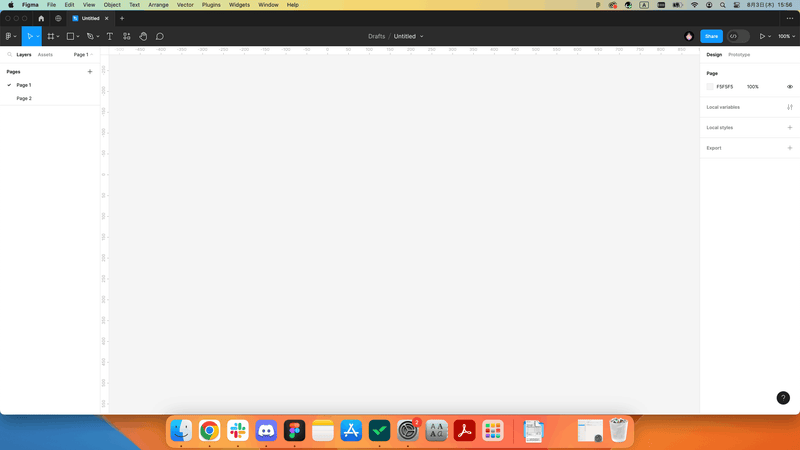Select the Comment tool
The image size is (800, 450).
click(x=160, y=36)
